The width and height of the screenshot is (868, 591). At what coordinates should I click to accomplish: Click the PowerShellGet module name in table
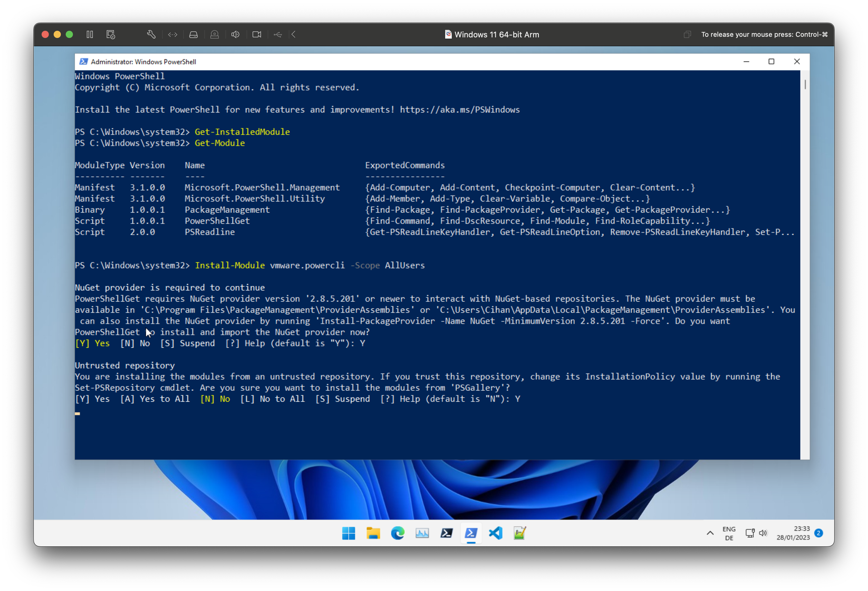pyautogui.click(x=217, y=221)
